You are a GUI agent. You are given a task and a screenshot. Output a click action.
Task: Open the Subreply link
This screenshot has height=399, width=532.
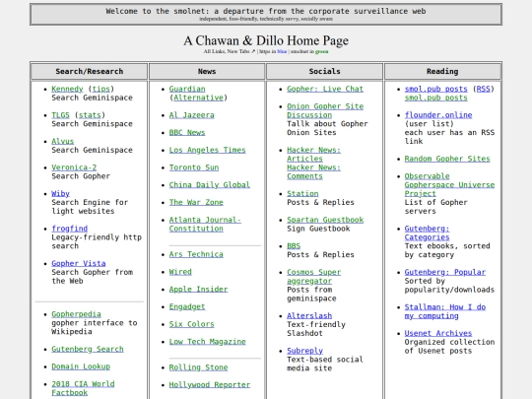pyautogui.click(x=305, y=351)
